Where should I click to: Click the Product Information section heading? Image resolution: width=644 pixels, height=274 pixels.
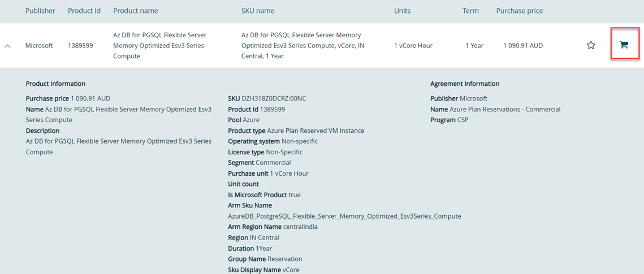pyautogui.click(x=55, y=84)
